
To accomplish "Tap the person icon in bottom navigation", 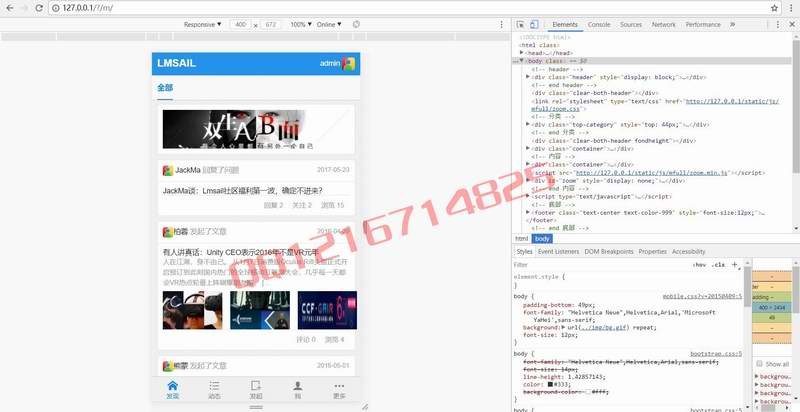I will 297,386.
